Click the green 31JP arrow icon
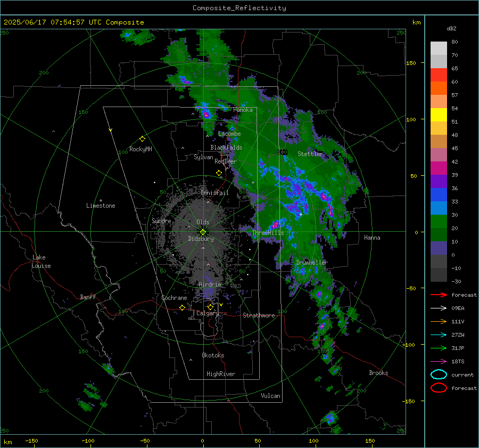 click(439, 348)
